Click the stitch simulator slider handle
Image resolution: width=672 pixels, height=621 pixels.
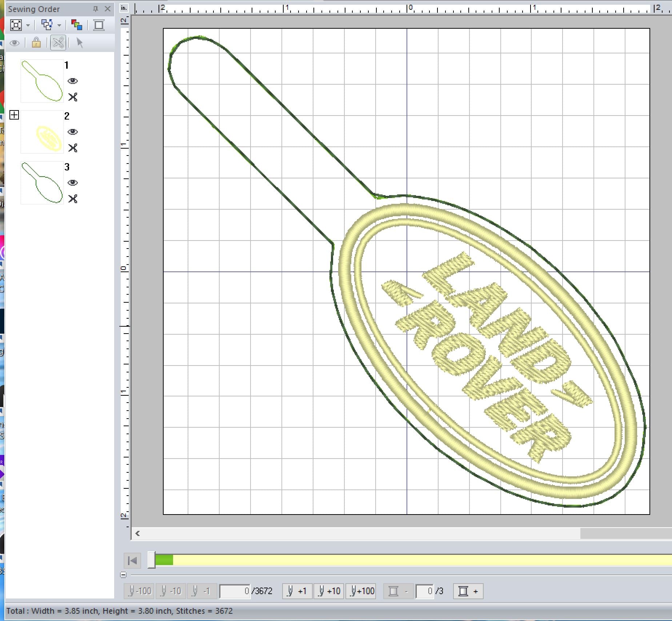152,560
